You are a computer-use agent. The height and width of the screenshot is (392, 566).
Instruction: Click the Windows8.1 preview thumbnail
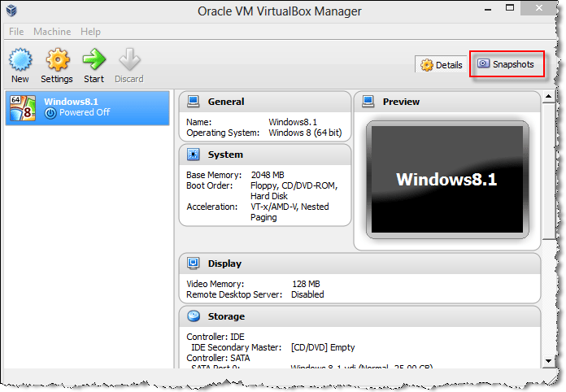click(x=447, y=180)
